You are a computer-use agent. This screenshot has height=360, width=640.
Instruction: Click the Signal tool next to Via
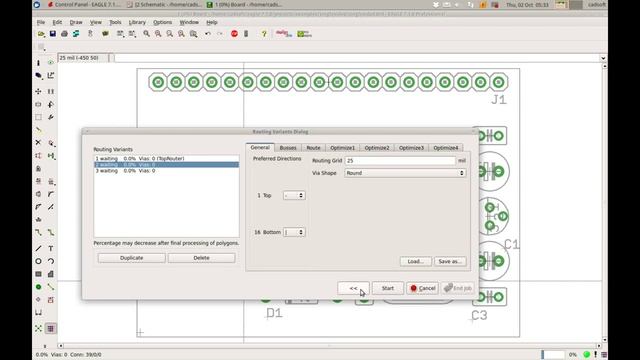click(x=51, y=287)
